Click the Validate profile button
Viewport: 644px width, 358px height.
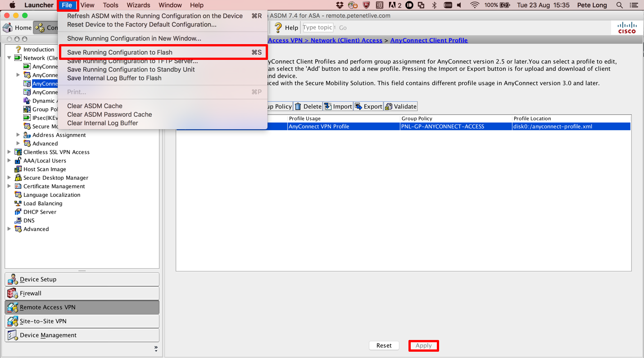click(401, 106)
